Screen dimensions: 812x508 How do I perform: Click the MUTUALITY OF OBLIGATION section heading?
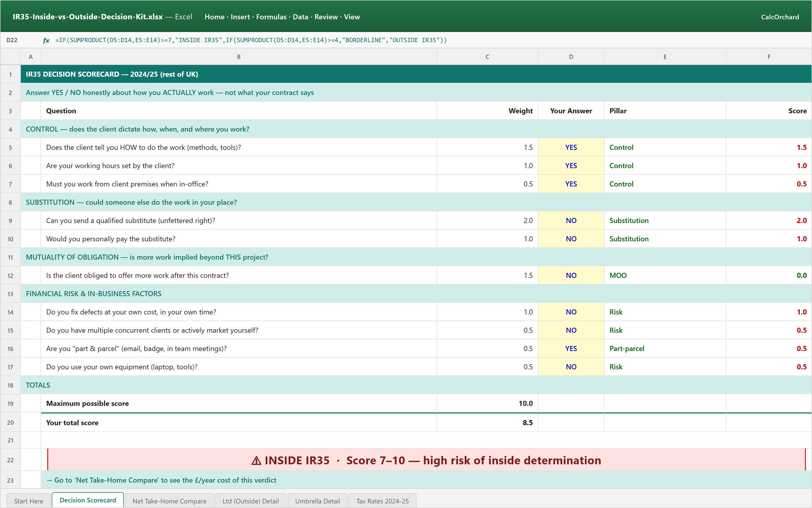point(416,257)
